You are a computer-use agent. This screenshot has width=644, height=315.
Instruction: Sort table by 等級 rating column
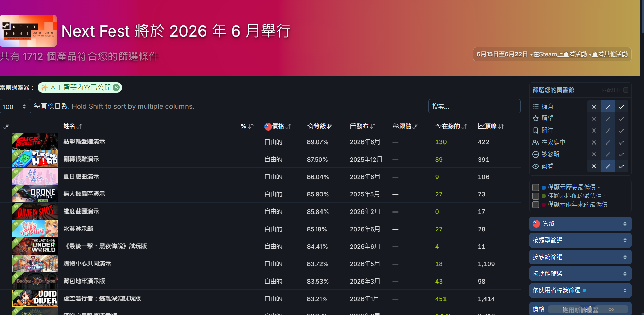point(320,126)
